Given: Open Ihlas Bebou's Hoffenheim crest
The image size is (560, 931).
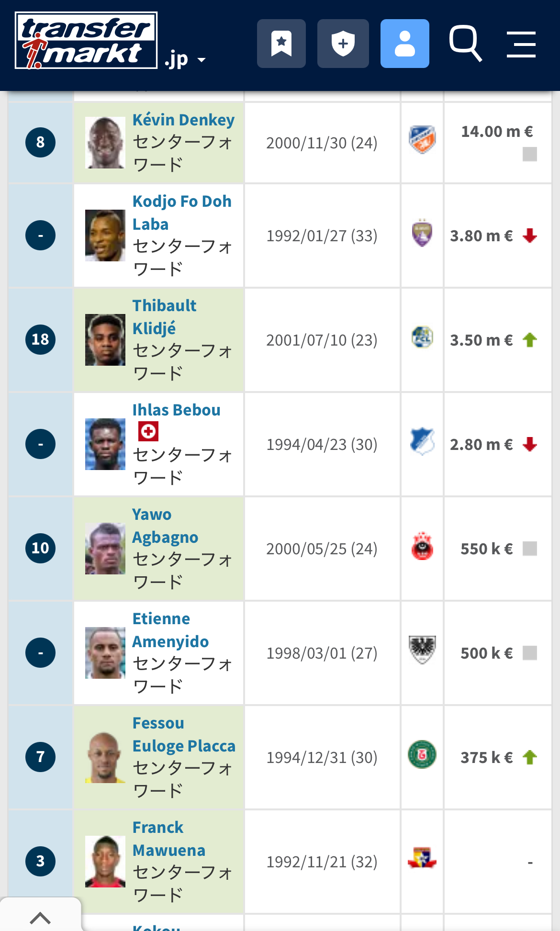Looking at the screenshot, I should (422, 441).
